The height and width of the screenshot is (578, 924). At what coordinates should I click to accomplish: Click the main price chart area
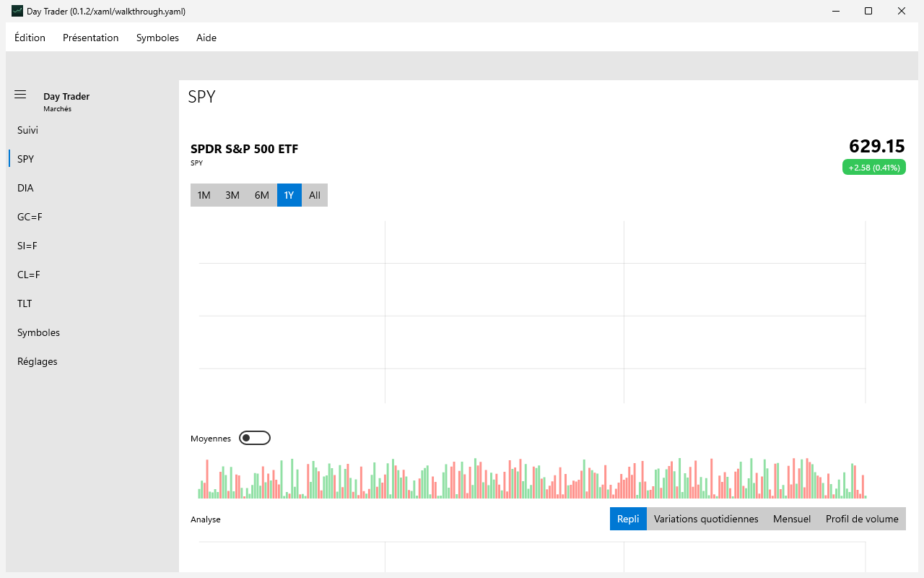[x=532, y=312]
